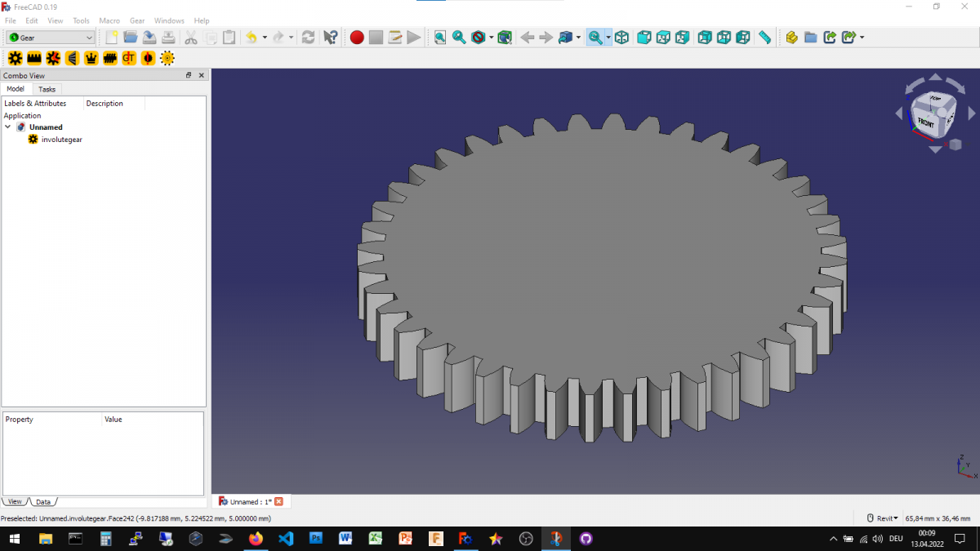Create a crown gear
Screen dimensions: 980x551
click(x=91, y=58)
